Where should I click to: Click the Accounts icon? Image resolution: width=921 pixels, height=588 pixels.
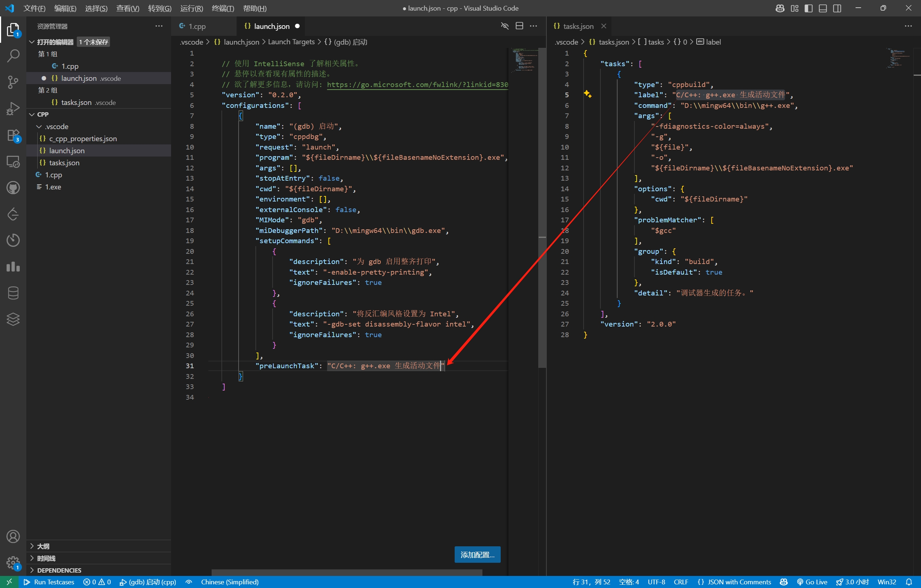(13, 536)
